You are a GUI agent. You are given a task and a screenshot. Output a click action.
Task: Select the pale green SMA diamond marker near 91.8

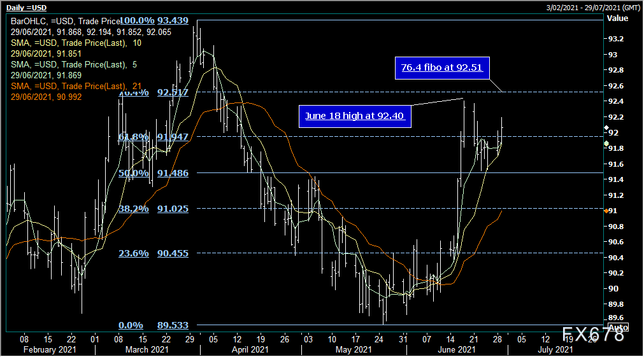click(x=605, y=144)
